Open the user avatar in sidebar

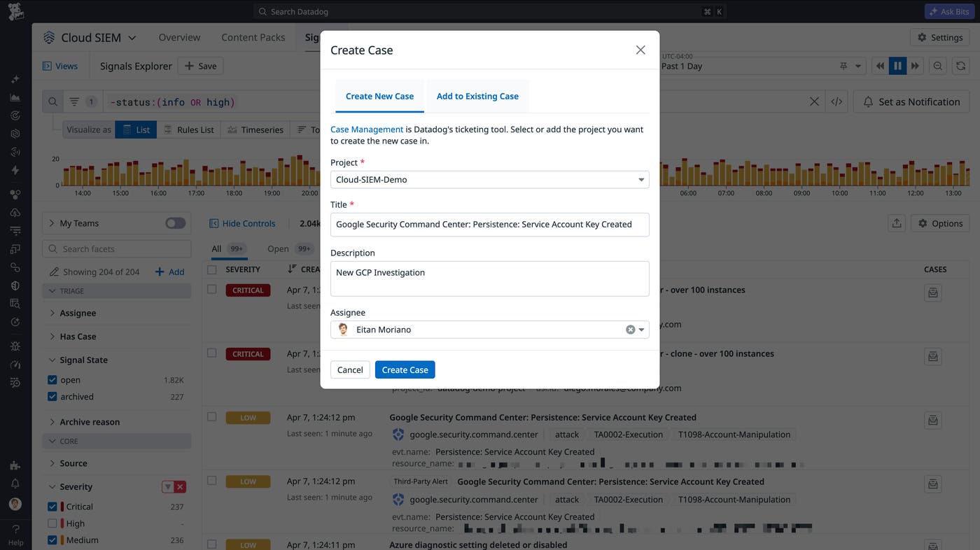point(15,504)
